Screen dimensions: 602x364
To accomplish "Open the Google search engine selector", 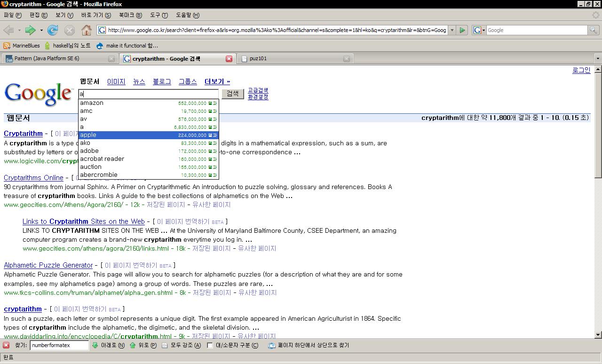I will point(479,30).
